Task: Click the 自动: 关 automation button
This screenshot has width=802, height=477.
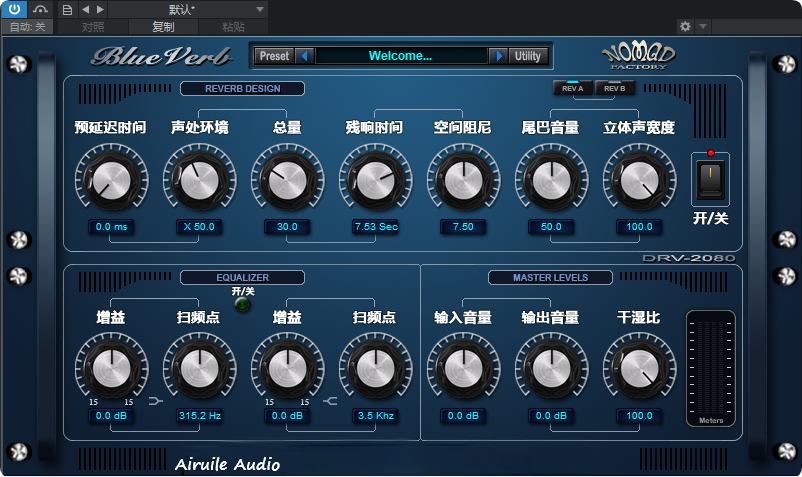Action: click(x=28, y=27)
